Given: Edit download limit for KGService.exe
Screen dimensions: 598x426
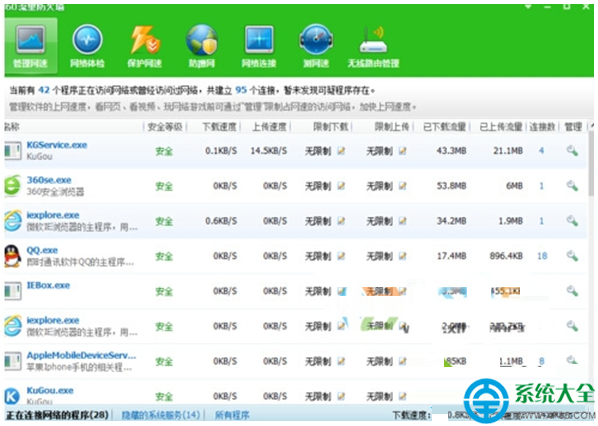Looking at the screenshot, I should click(x=341, y=151).
